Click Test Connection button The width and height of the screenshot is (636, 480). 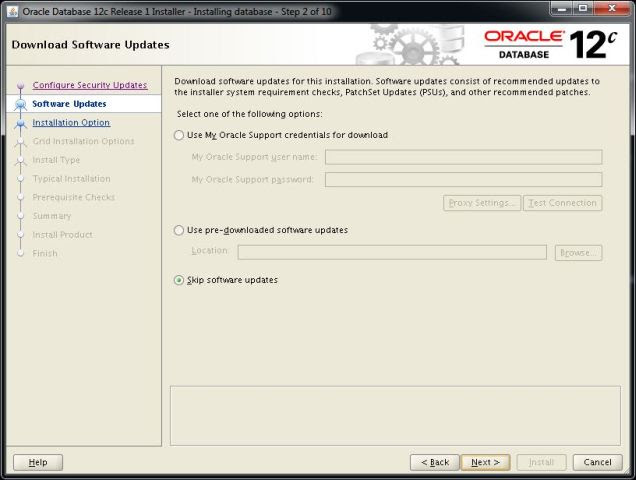pyautogui.click(x=563, y=203)
